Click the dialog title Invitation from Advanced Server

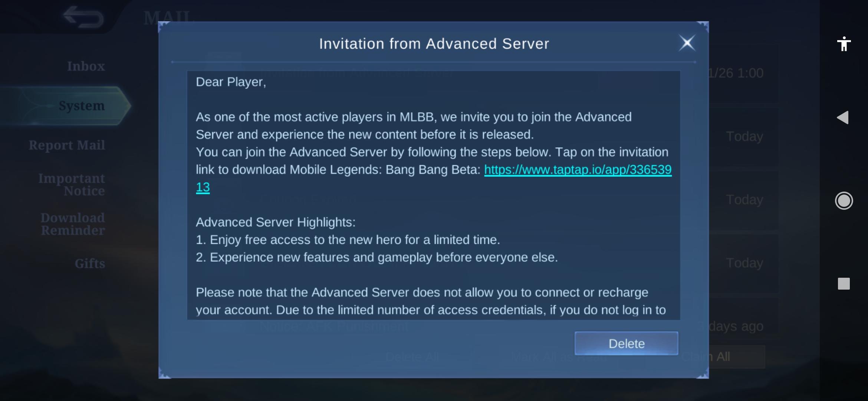pyautogui.click(x=434, y=43)
